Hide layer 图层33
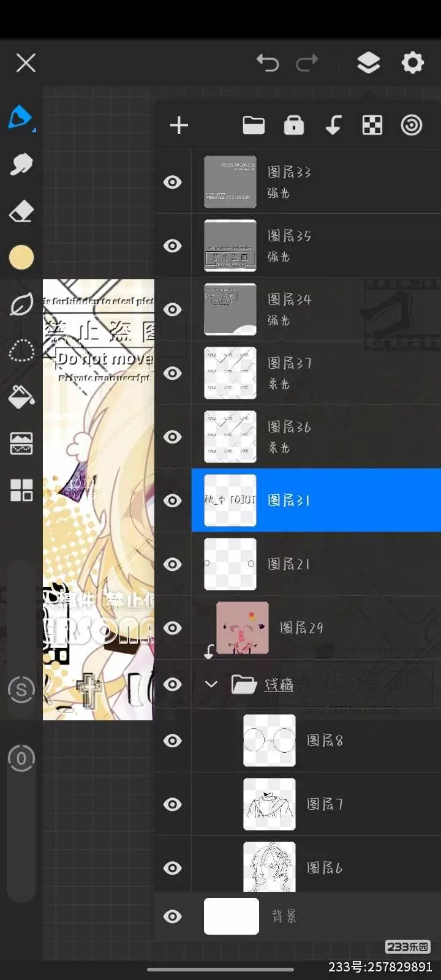This screenshot has height=980, width=441. (173, 182)
